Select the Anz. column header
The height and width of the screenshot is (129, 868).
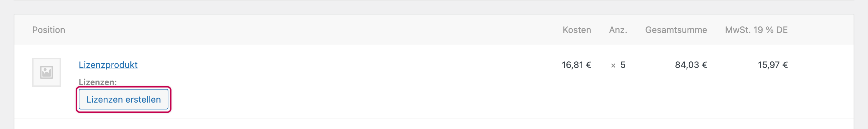618,30
